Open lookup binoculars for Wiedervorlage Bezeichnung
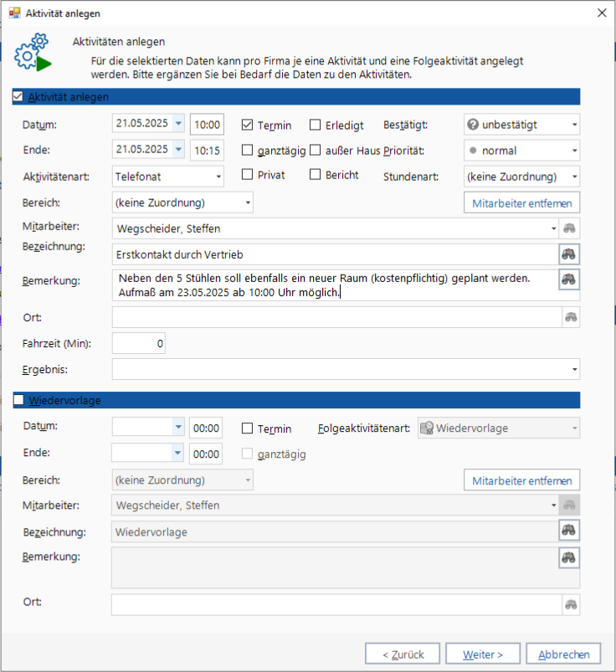 (x=569, y=531)
